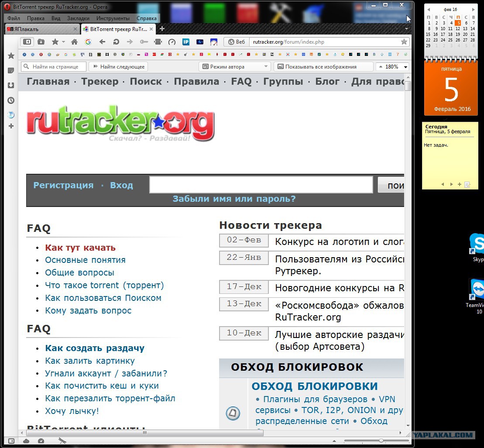Click the Opera Link cloud icon
The image size is (484, 448).
(26, 441)
